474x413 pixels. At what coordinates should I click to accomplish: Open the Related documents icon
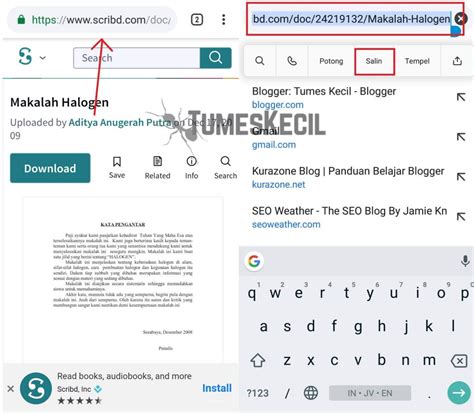[157, 168]
